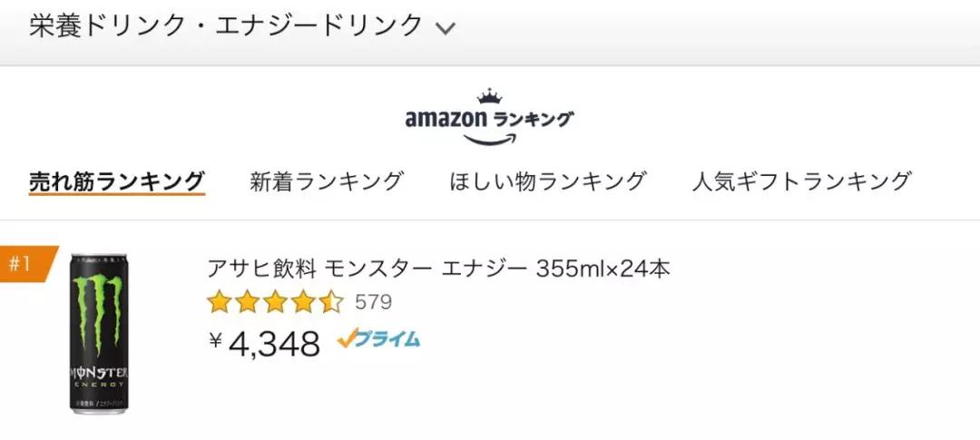The width and height of the screenshot is (980, 440).
Task: Click the Amazon smile arrow under logo
Action: (x=489, y=139)
